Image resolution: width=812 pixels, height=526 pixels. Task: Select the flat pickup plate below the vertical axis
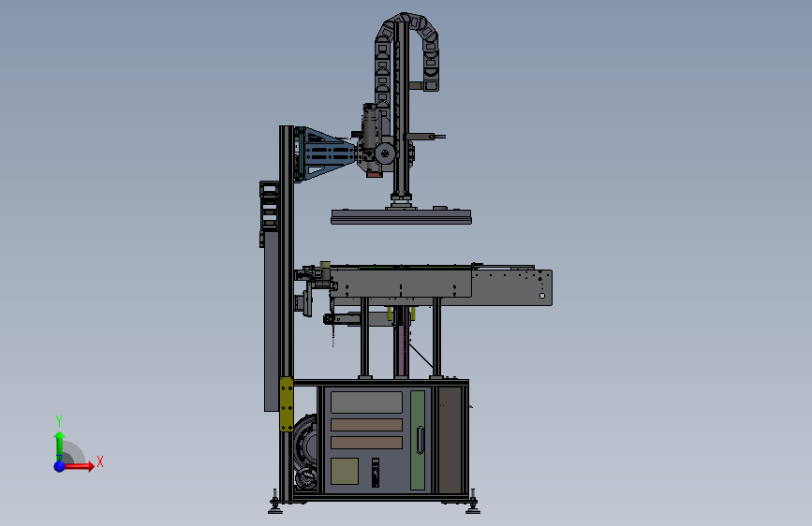tap(402, 216)
